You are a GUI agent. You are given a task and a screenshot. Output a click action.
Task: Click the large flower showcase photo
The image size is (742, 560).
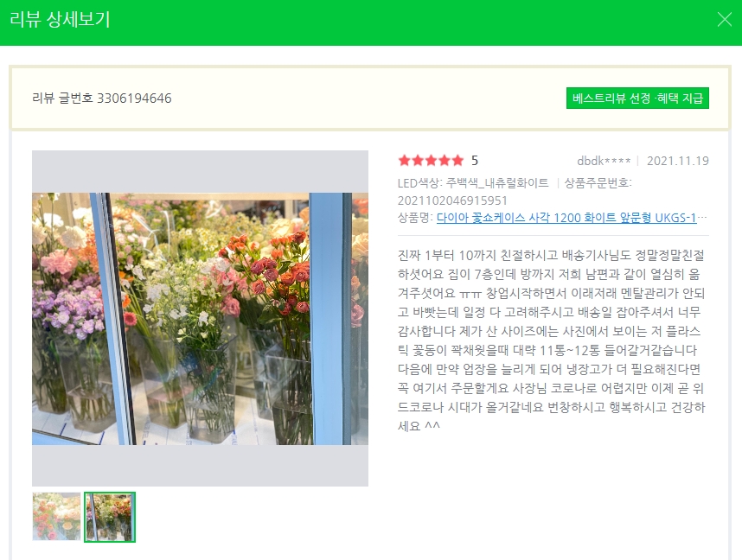(200, 318)
